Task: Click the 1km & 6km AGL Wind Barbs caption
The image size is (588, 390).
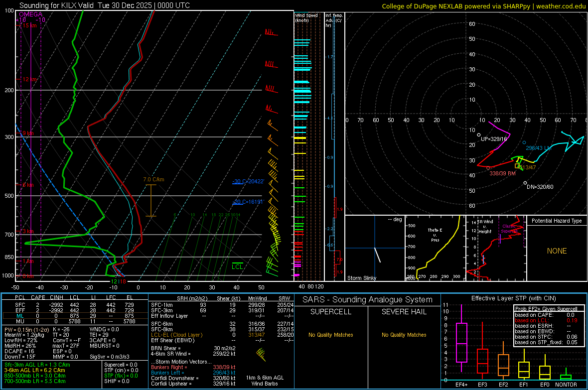Action: [x=265, y=381]
